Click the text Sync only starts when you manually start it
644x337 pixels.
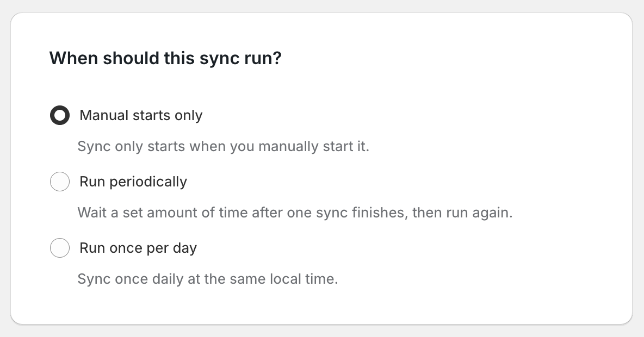pyautogui.click(x=223, y=146)
